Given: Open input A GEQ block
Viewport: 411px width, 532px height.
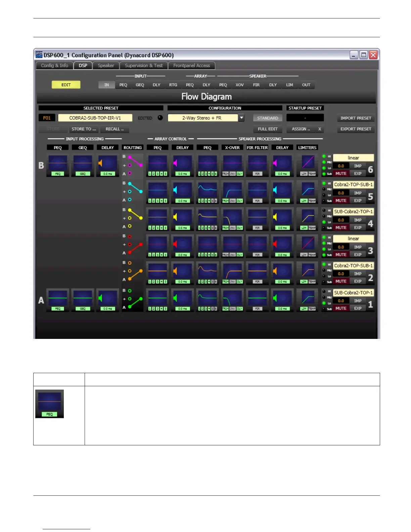Looking at the screenshot, I should [x=83, y=300].
